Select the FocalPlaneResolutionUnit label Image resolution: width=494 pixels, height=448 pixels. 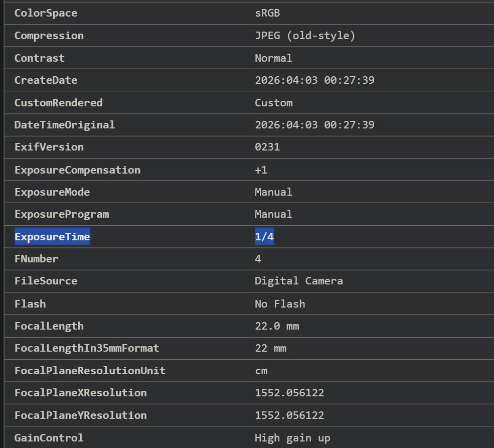[90, 371]
